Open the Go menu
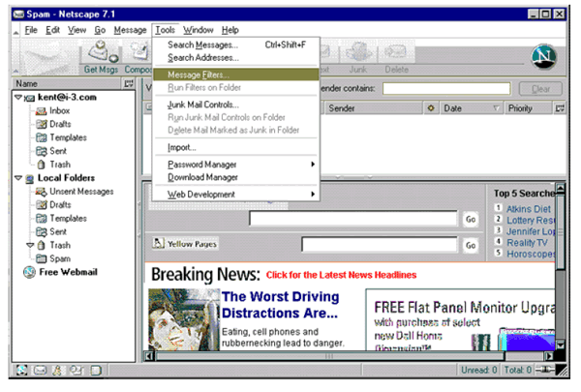 click(100, 30)
